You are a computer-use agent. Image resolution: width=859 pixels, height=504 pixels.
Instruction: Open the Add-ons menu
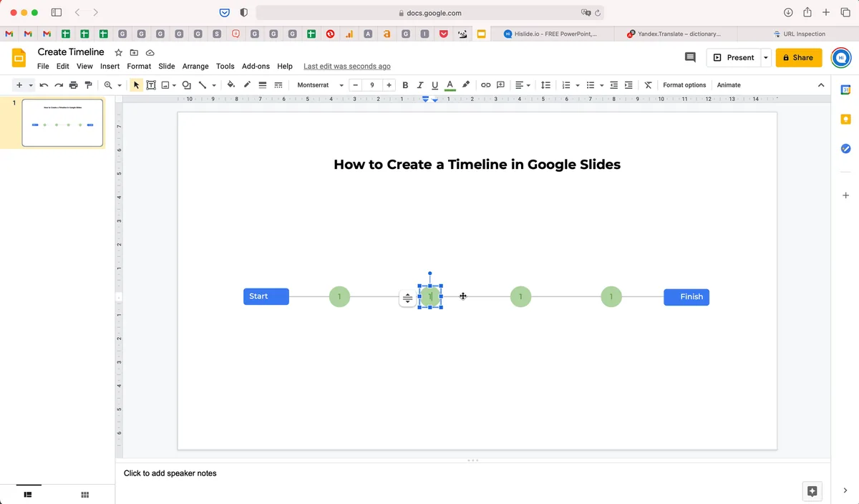(256, 66)
